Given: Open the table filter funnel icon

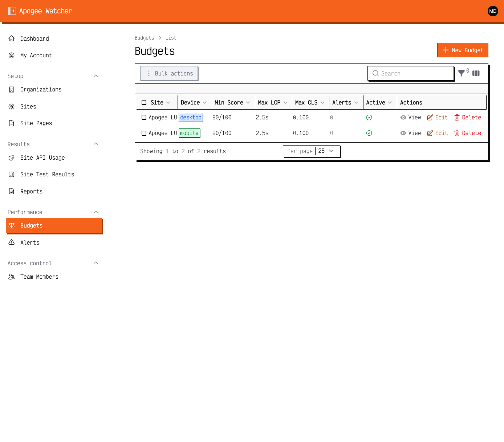Looking at the screenshot, I should click(x=462, y=73).
